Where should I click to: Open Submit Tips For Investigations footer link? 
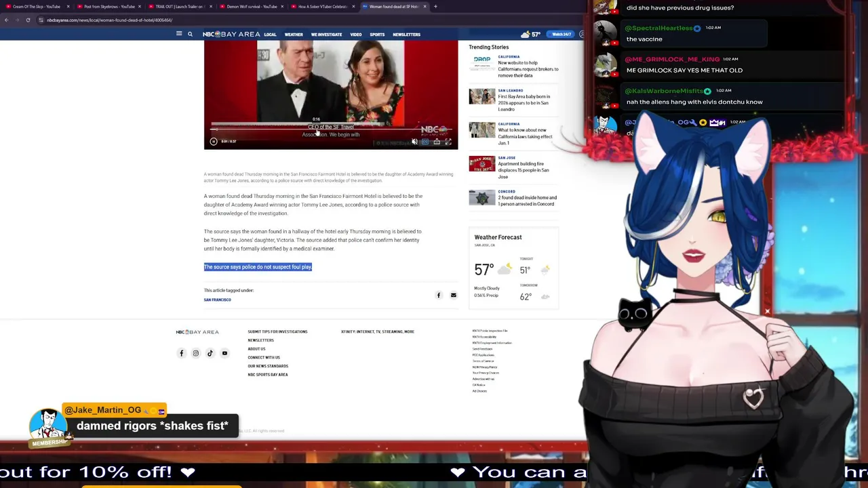point(277,331)
